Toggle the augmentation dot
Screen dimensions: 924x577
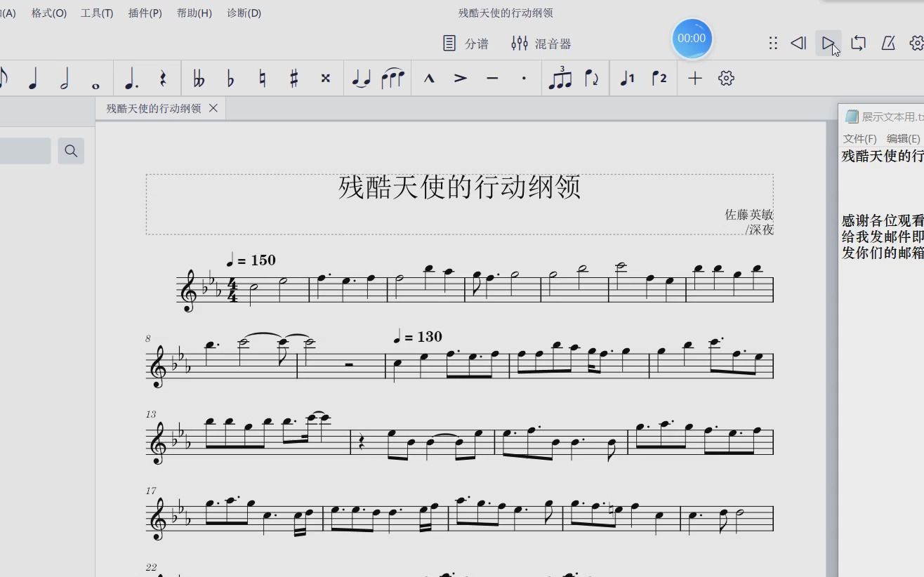coord(131,79)
